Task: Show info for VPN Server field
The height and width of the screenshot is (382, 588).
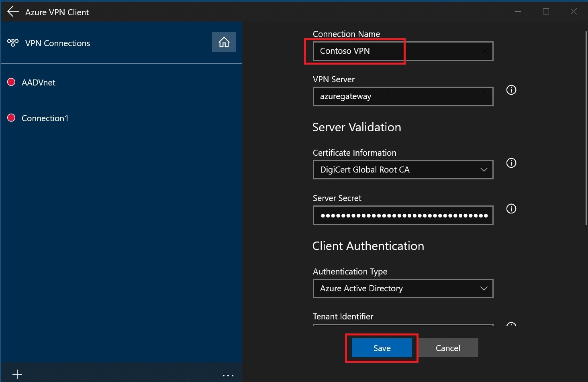Action: [x=511, y=90]
